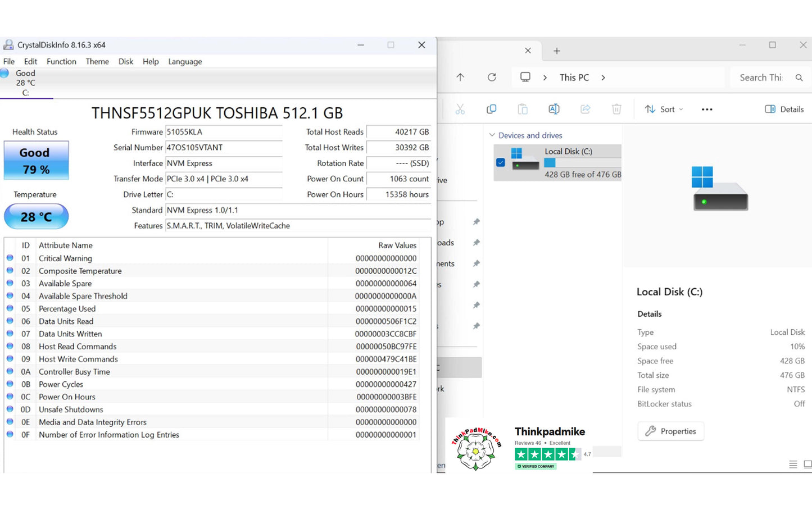
Task: Select the Data Units Written attribute row
Action: 212,334
